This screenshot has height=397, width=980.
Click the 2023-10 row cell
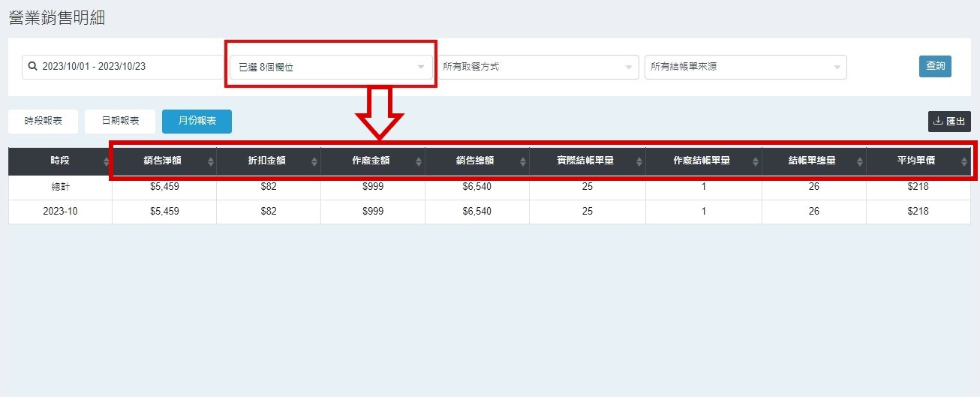60,212
